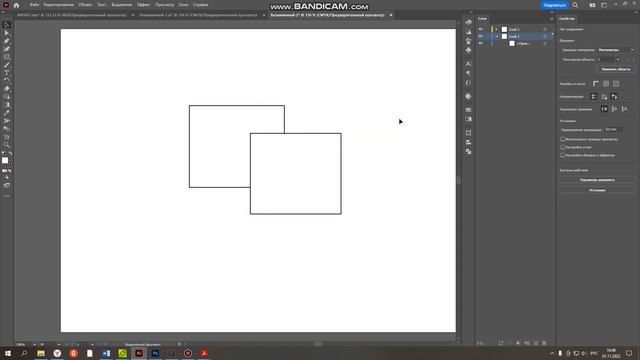Click the Слой 1 layer color thumbnail
The image size is (640, 360).
click(x=504, y=36)
